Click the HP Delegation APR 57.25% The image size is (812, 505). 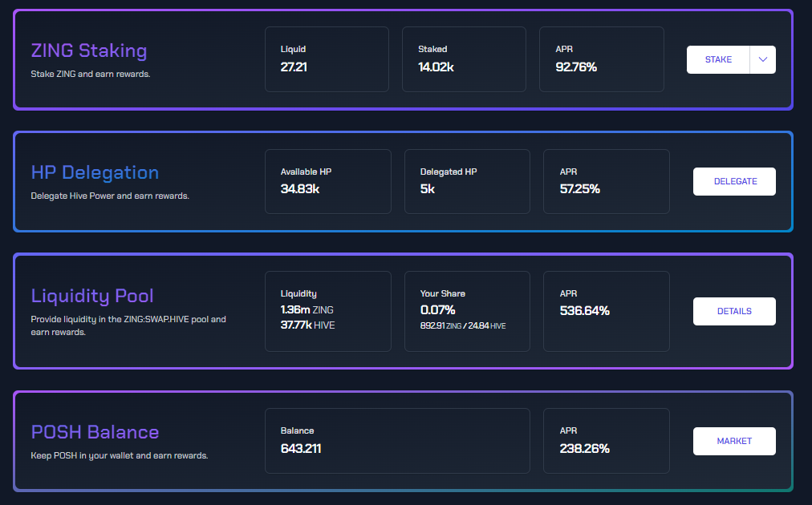580,189
